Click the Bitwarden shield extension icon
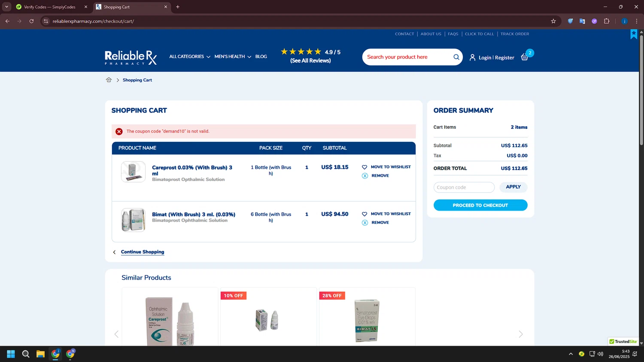Screen dimensions: 644x362 pos(570,21)
